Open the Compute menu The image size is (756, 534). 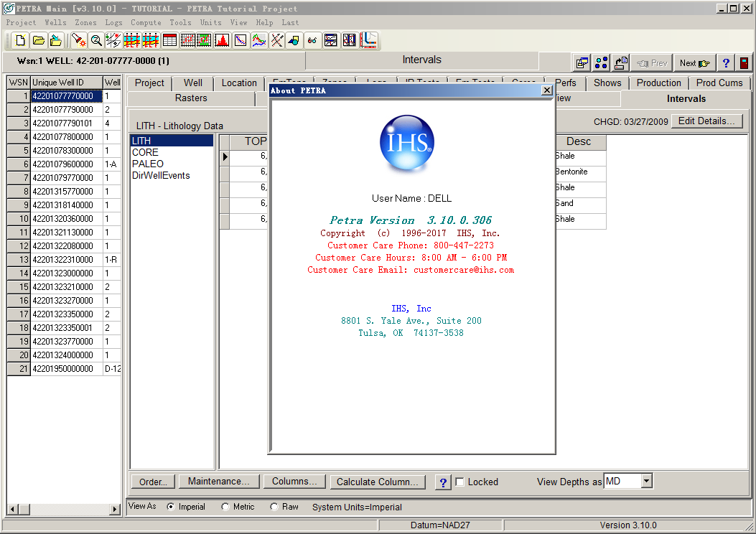click(146, 23)
